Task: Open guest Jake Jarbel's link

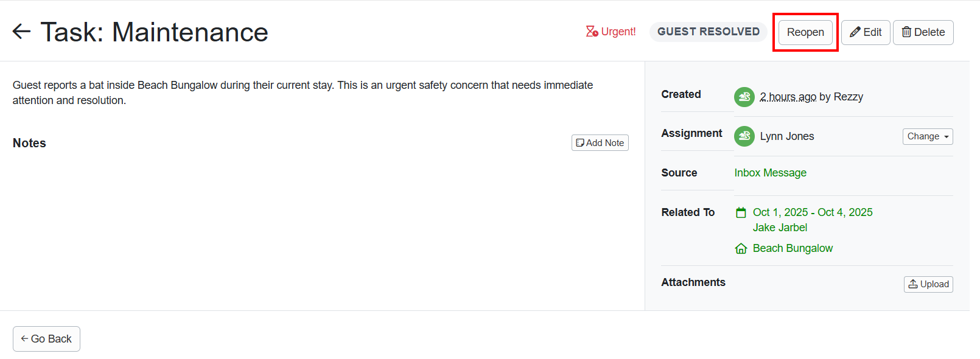Action: point(780,228)
